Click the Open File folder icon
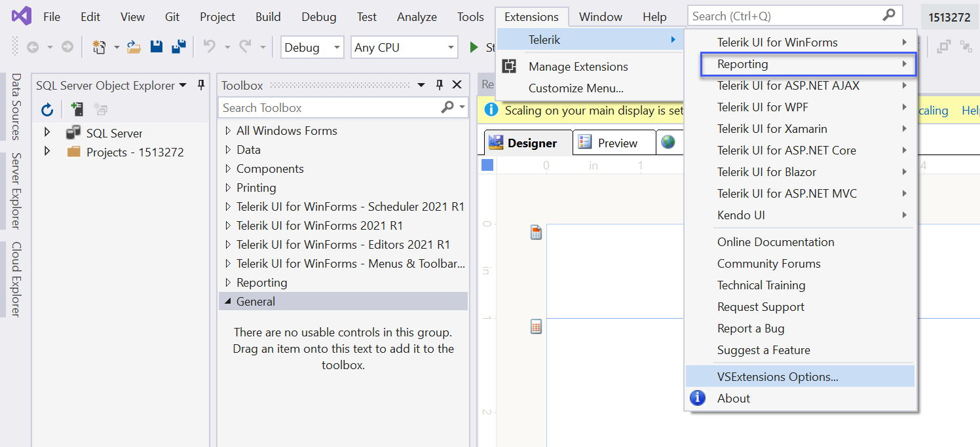 pyautogui.click(x=134, y=47)
